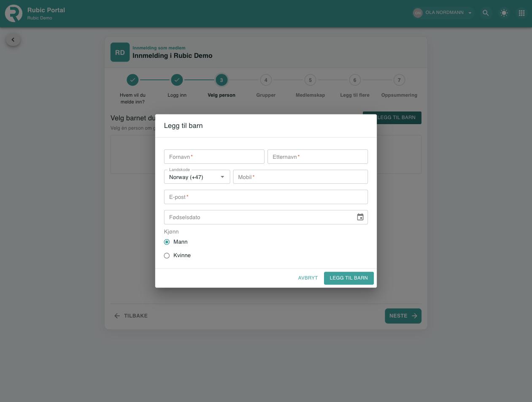The width and height of the screenshot is (532, 402).
Task: Click the Fornavn input field
Action: click(x=214, y=157)
